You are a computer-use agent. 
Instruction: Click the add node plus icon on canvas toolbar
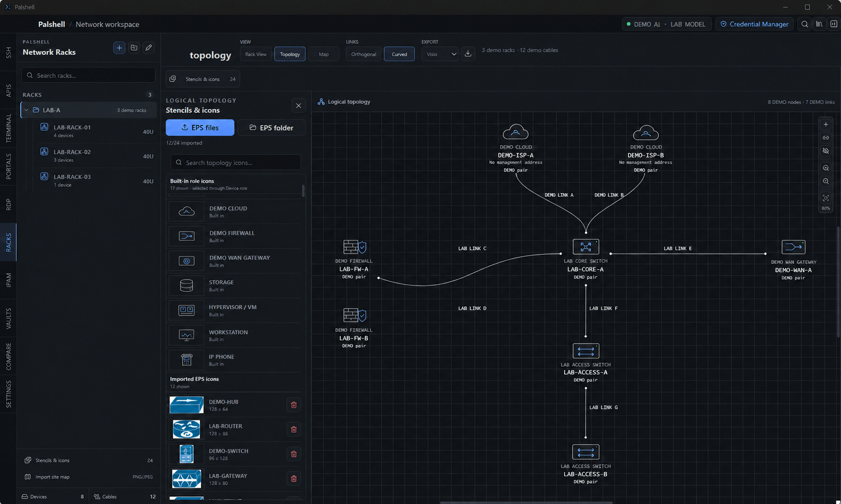[x=825, y=124]
